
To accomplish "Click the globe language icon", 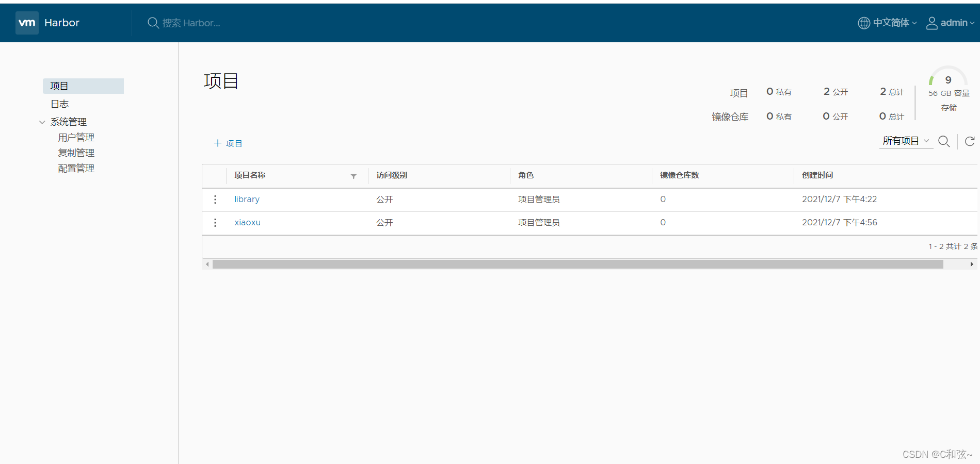I will 863,23.
